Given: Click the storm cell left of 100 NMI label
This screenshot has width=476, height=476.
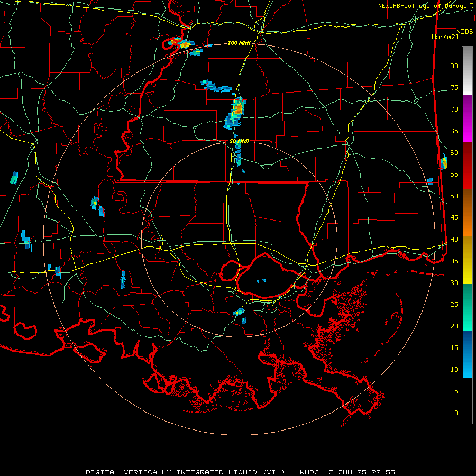Looking at the screenshot, I should coord(181,43).
